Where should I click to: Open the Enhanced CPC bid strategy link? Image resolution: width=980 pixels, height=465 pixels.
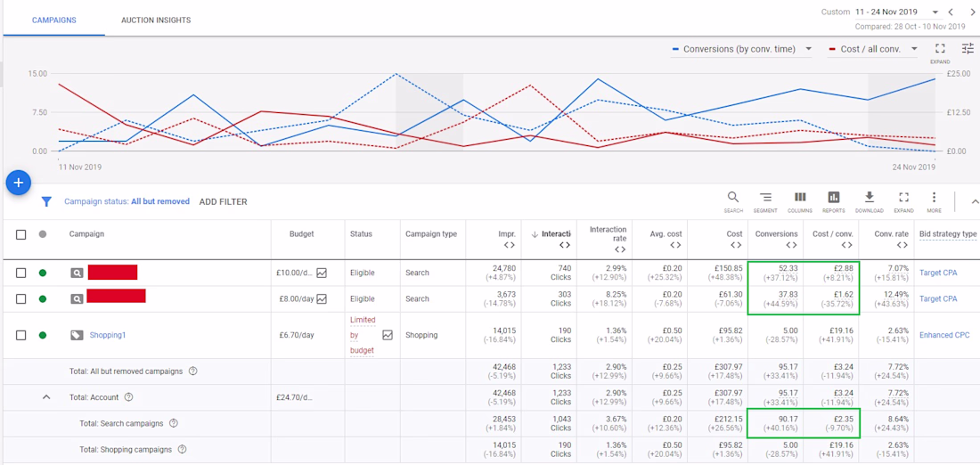(x=944, y=335)
